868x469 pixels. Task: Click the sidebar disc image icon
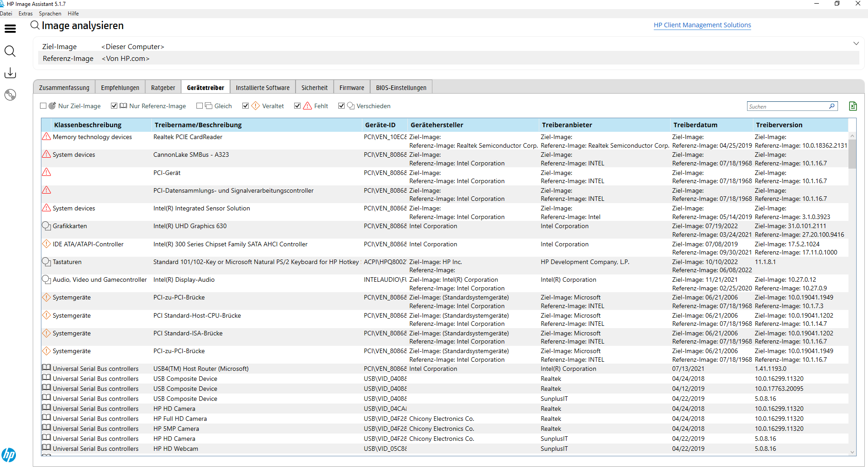tap(10, 95)
